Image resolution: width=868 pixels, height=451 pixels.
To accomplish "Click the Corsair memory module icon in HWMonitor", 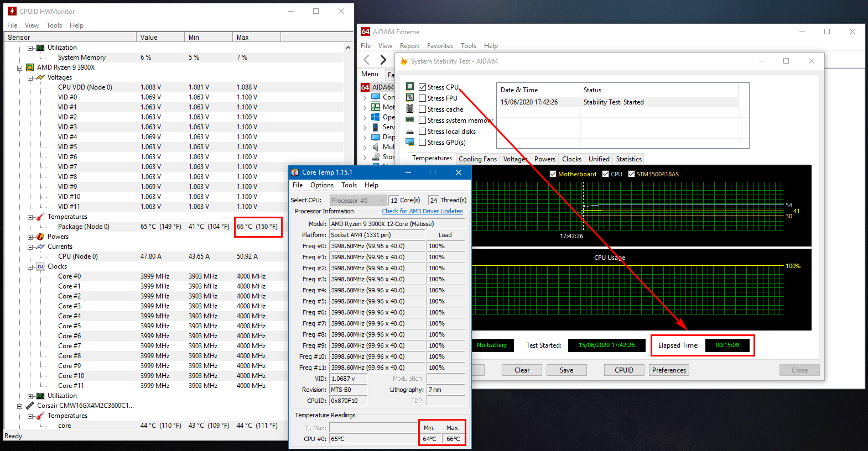I will 30,406.
